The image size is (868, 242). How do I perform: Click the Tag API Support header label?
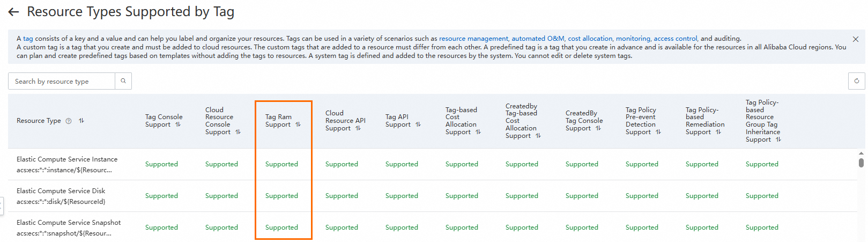click(x=398, y=121)
